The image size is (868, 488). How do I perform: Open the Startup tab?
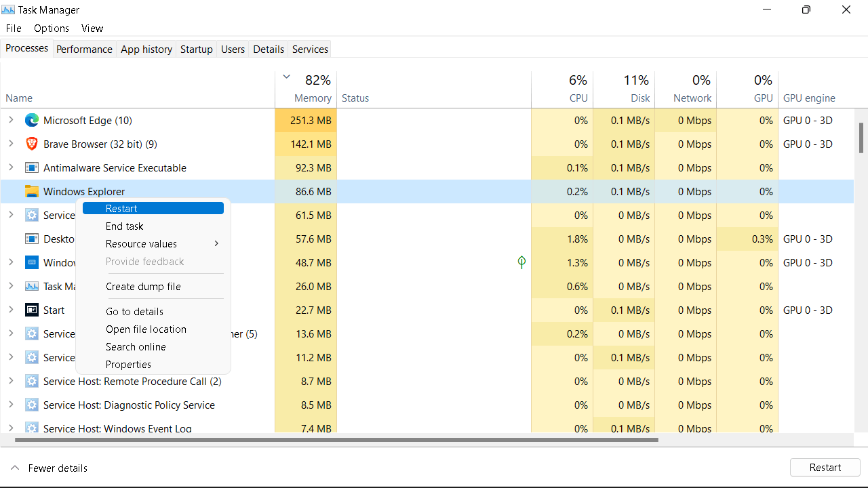point(197,49)
